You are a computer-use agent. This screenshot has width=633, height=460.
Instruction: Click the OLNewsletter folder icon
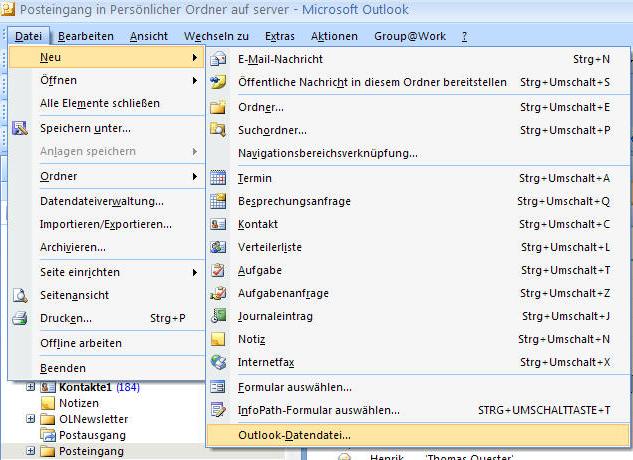[48, 419]
